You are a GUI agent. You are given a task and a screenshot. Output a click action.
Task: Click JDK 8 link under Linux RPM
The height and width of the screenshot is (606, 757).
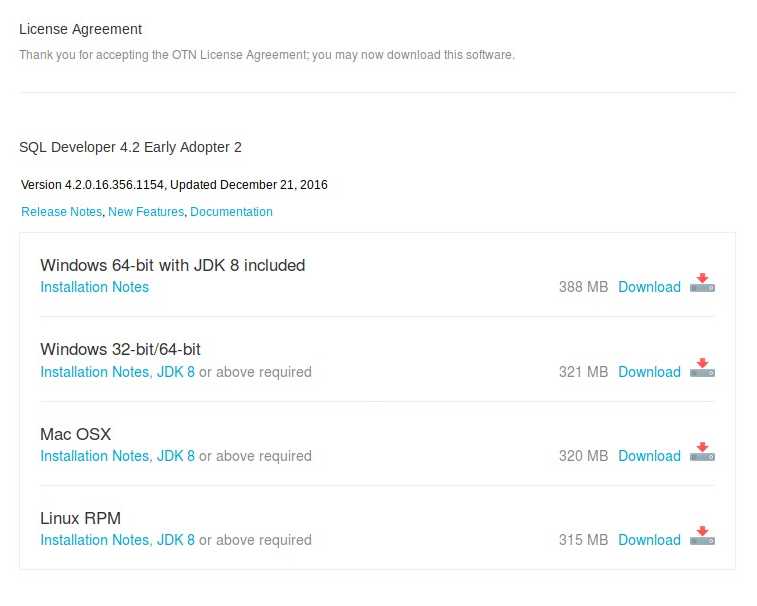click(x=176, y=540)
